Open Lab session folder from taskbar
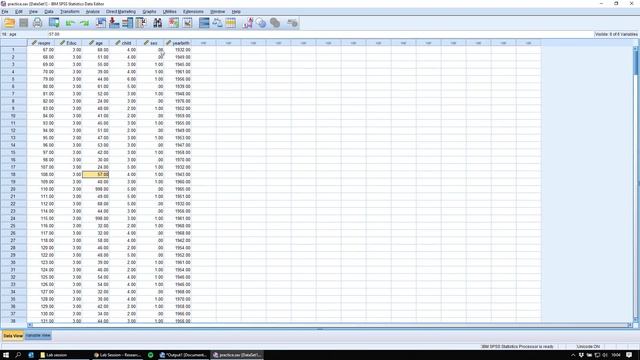Image resolution: width=640 pixels, height=360 pixels. click(x=63, y=355)
